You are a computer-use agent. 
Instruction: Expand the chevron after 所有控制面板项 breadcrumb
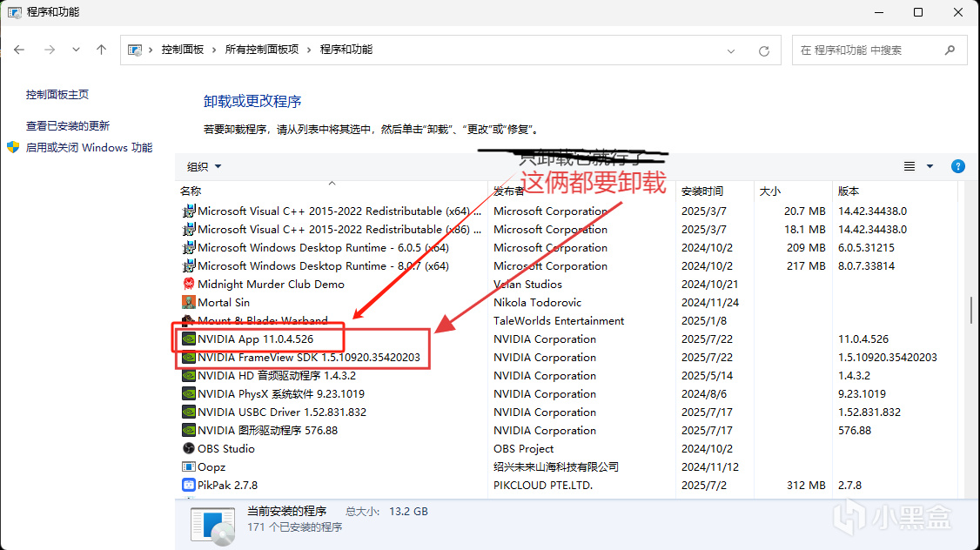309,50
